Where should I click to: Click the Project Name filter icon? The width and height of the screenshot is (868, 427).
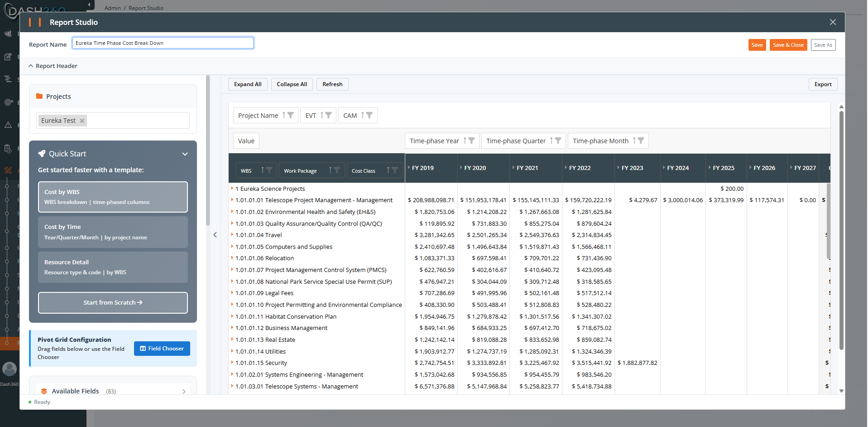[x=291, y=115]
